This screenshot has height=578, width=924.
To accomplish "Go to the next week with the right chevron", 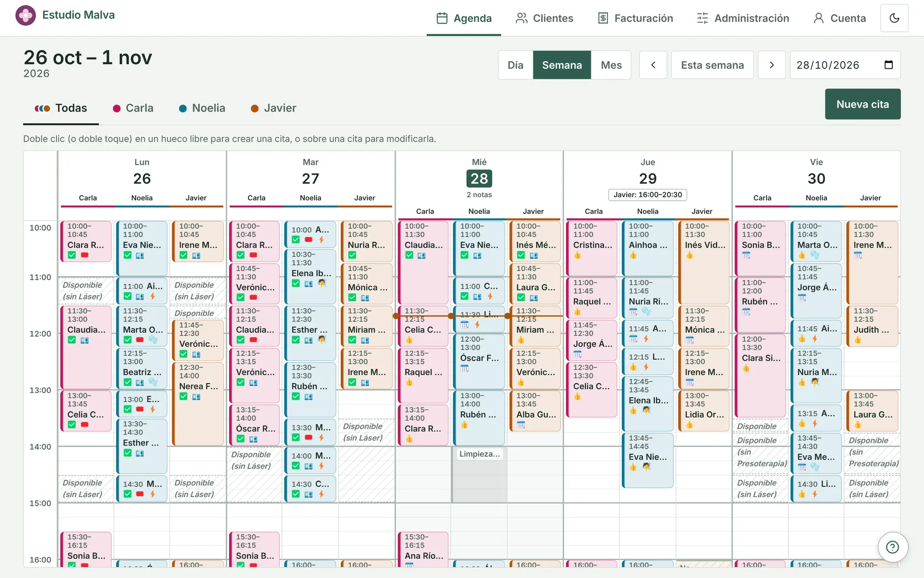I will [771, 65].
